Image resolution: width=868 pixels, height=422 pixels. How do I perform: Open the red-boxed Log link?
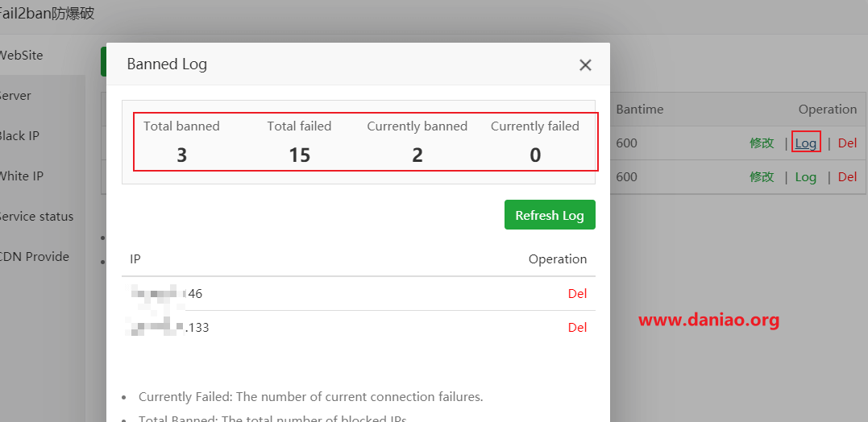click(x=805, y=143)
